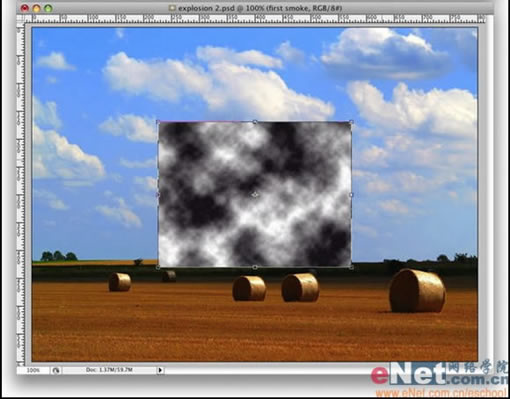Click the right-middle transform handle

pyautogui.click(x=351, y=195)
